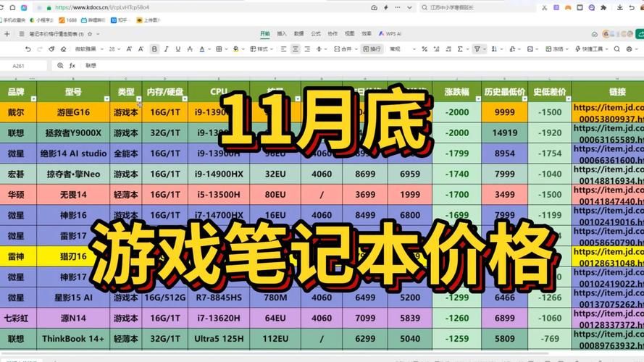644x362 pixels.
Task: Select cell ThinkBook 14+
Action: click(x=73, y=339)
